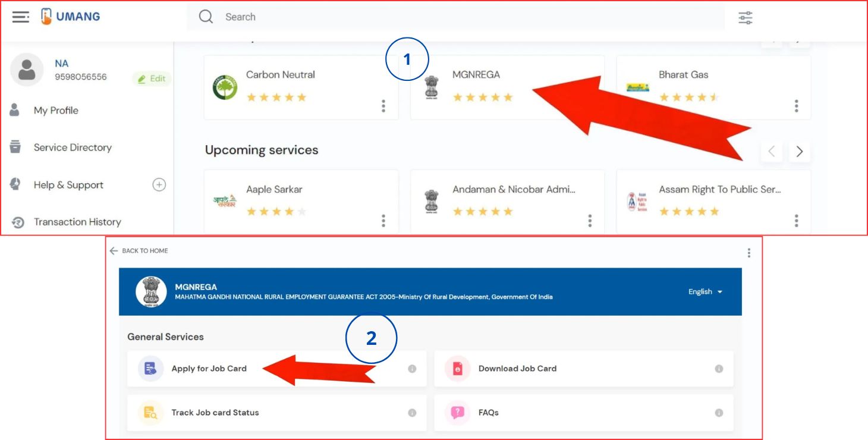Click the user profile avatar
Viewport: 868px width, 440px height.
pyautogui.click(x=27, y=70)
